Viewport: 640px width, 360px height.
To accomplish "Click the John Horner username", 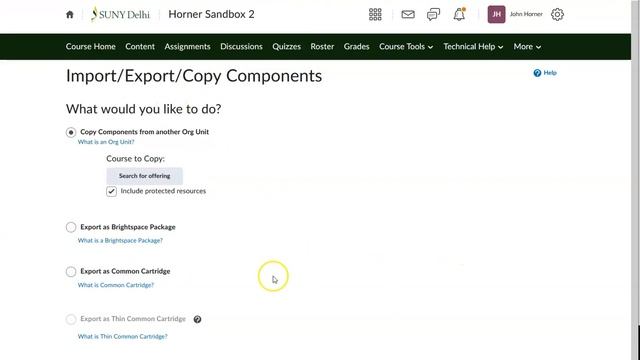I will click(526, 14).
